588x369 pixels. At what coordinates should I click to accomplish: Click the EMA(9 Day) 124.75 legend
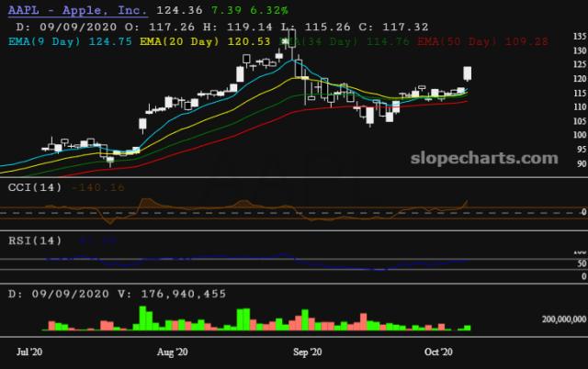click(70, 41)
